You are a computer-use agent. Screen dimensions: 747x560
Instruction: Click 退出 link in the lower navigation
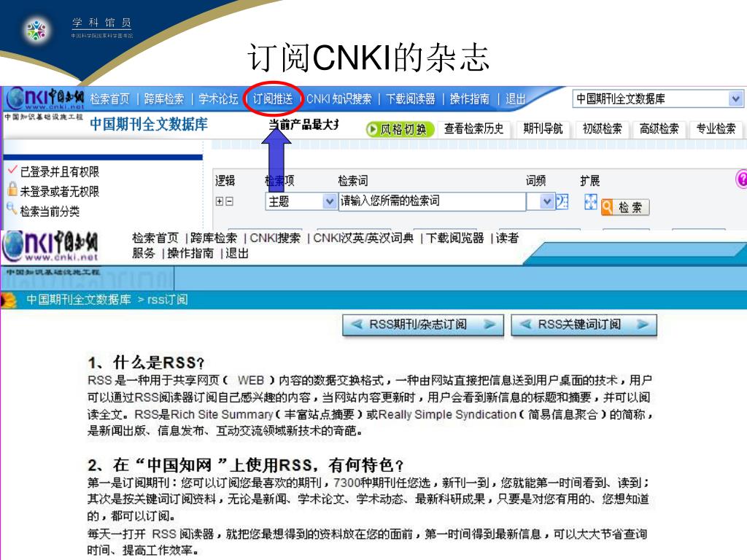coord(237,253)
